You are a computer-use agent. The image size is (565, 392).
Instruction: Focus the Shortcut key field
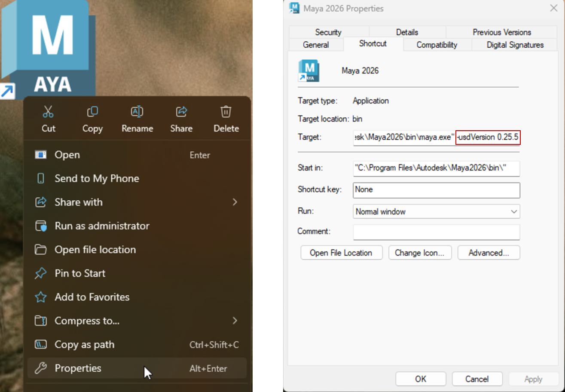click(437, 190)
